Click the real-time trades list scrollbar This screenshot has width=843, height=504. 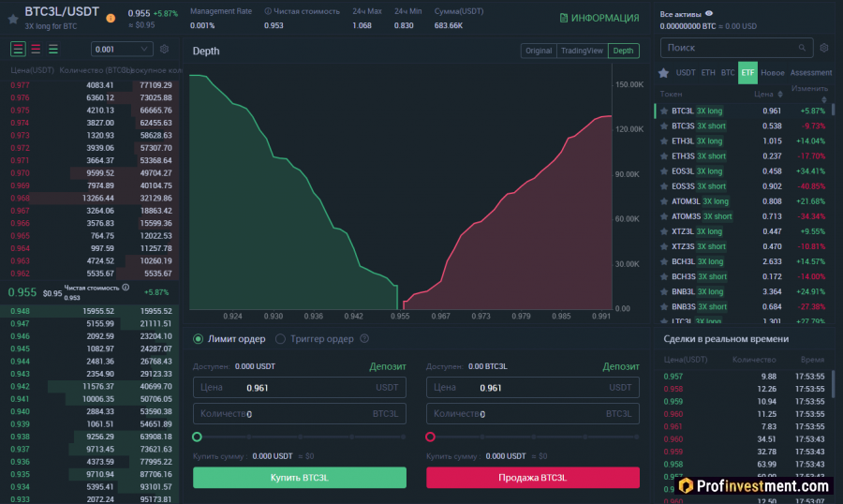pyautogui.click(x=834, y=383)
